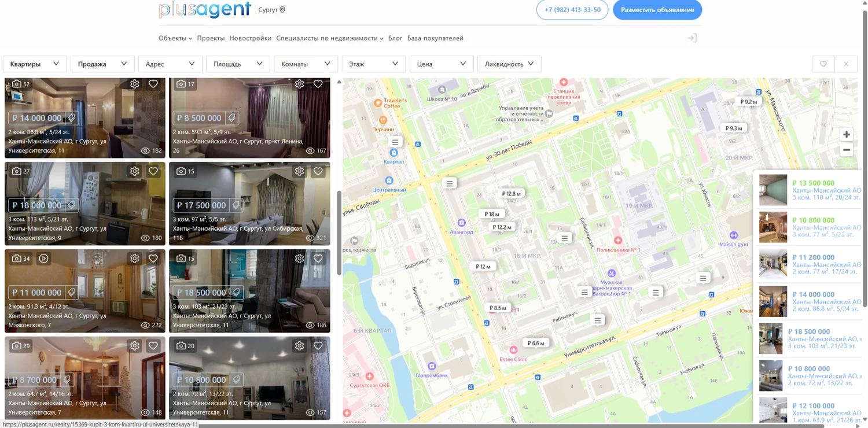Open the Цена filter dropdown
Image resolution: width=868 pixels, height=428 pixels.
(441, 64)
